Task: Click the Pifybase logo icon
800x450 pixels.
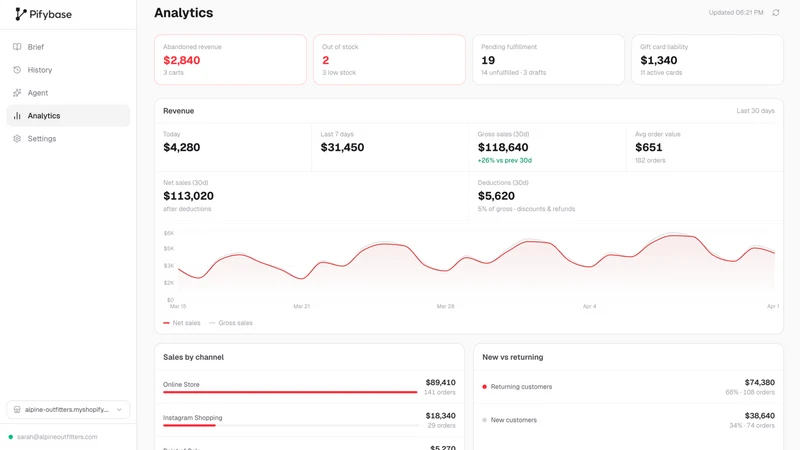Action: coord(20,14)
